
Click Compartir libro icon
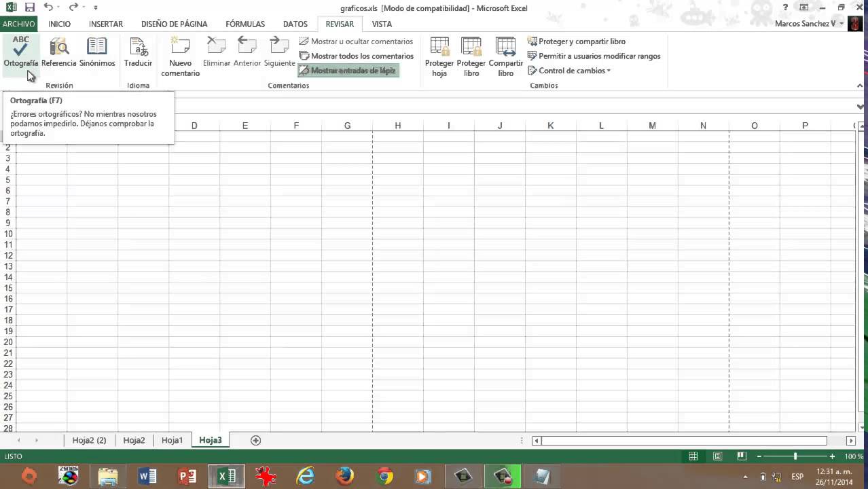coord(506,57)
